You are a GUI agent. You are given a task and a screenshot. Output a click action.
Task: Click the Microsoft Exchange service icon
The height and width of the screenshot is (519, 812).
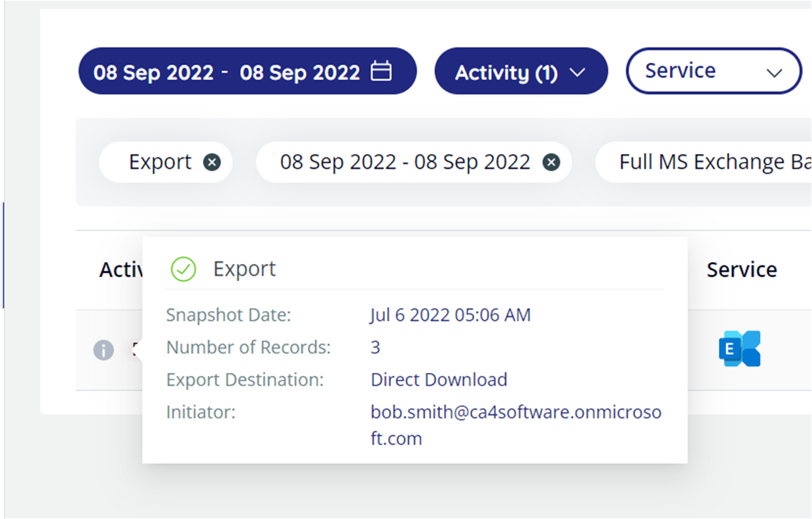pos(740,349)
